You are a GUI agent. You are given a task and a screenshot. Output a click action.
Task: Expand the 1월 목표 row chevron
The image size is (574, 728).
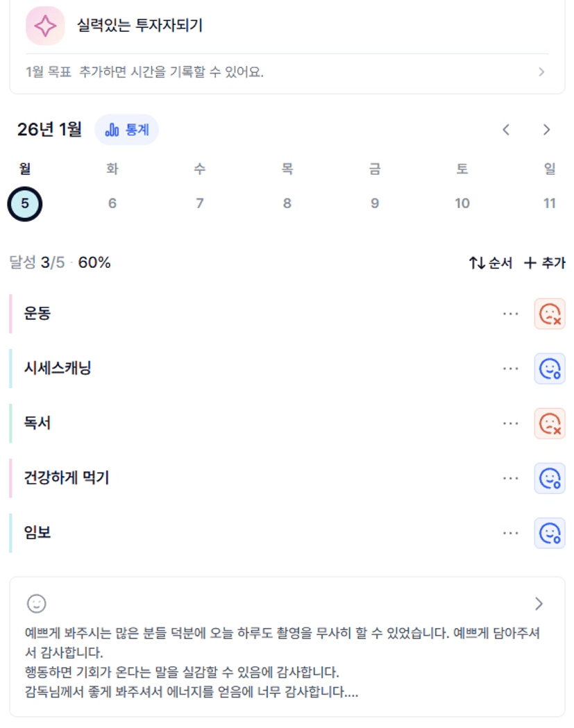pos(541,72)
